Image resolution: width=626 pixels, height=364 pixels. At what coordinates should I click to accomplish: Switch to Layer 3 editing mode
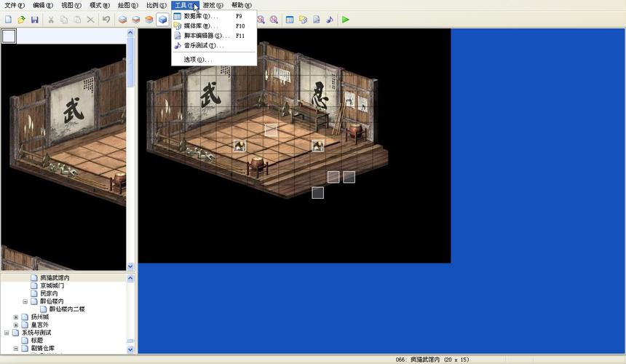148,20
